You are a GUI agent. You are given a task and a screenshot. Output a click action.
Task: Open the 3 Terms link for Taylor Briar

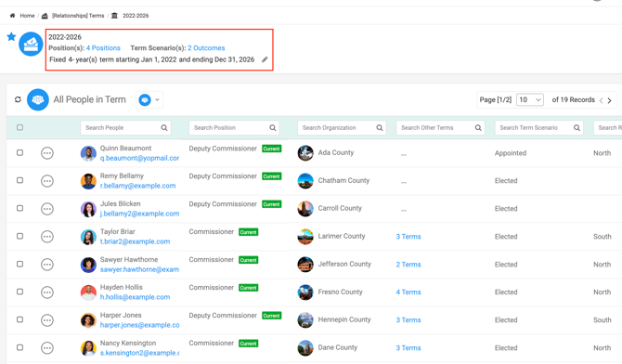[x=408, y=237]
